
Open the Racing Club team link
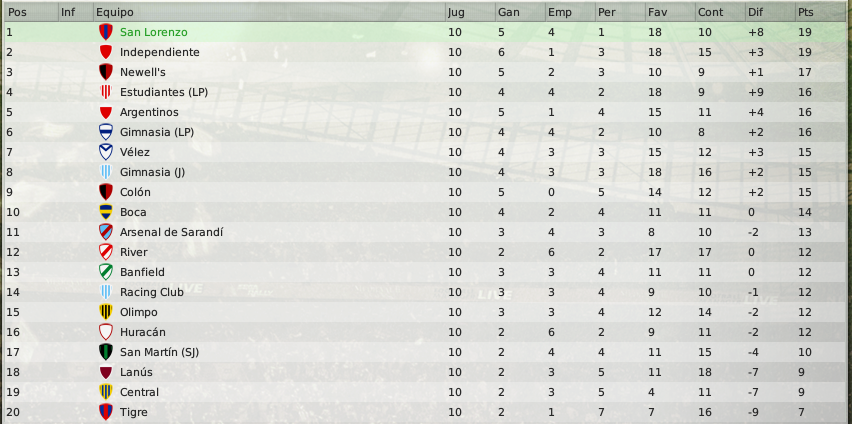[x=152, y=292]
